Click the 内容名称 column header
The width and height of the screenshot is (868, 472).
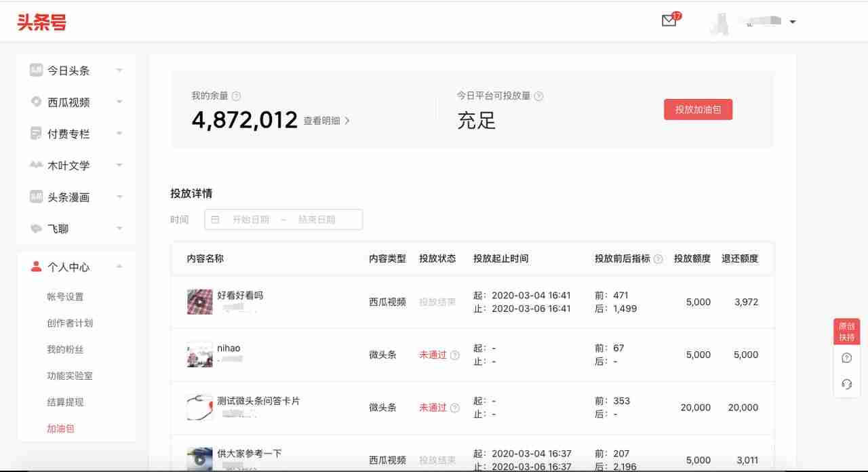coord(205,258)
